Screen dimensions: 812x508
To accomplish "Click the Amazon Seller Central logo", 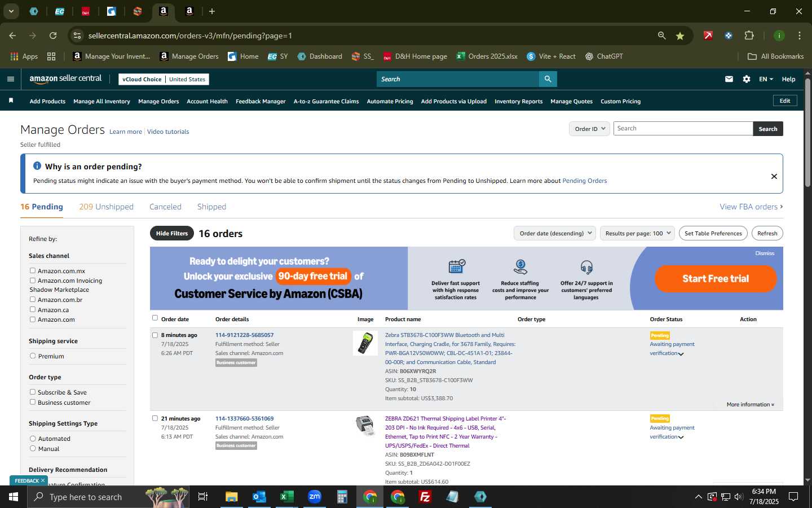I will pos(65,79).
